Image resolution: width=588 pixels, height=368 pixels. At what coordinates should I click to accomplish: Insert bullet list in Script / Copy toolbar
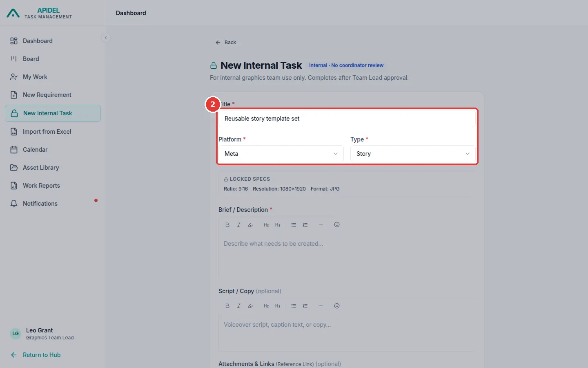coord(294,306)
